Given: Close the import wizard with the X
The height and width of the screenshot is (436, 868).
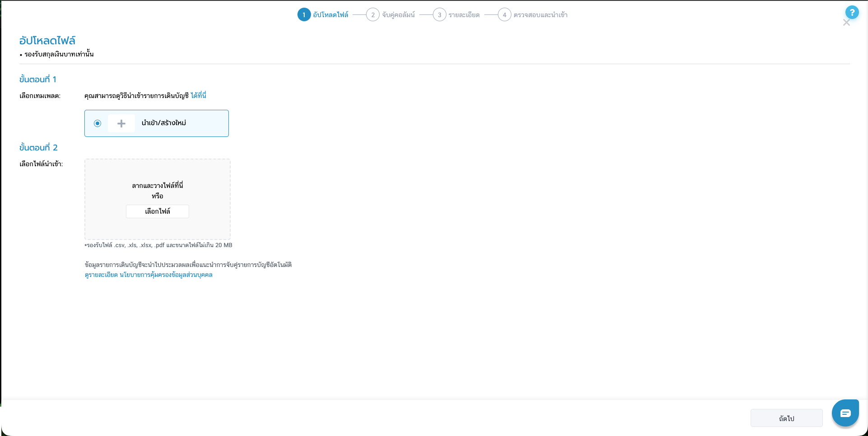Looking at the screenshot, I should [846, 23].
